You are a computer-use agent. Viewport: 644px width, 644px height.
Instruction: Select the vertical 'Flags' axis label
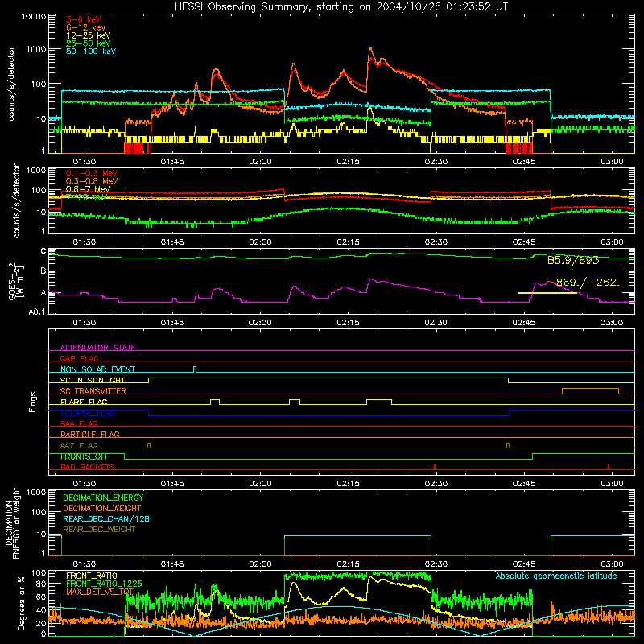click(32, 402)
